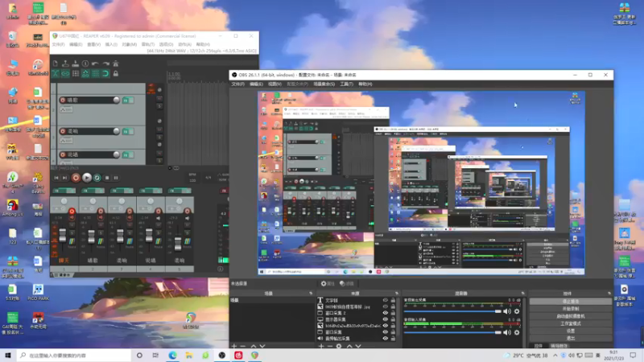Toggle visibility of 显示器采集 source in OBS
Image resolution: width=644 pixels, height=362 pixels.
tap(386, 319)
